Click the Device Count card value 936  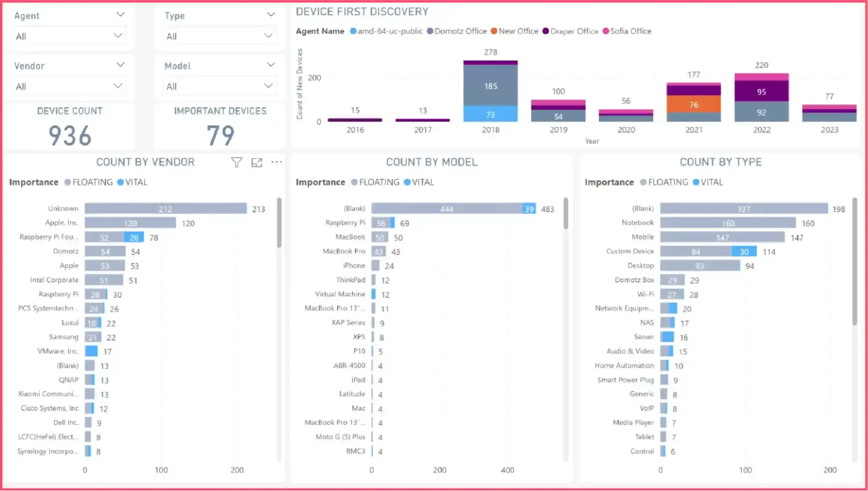point(70,135)
